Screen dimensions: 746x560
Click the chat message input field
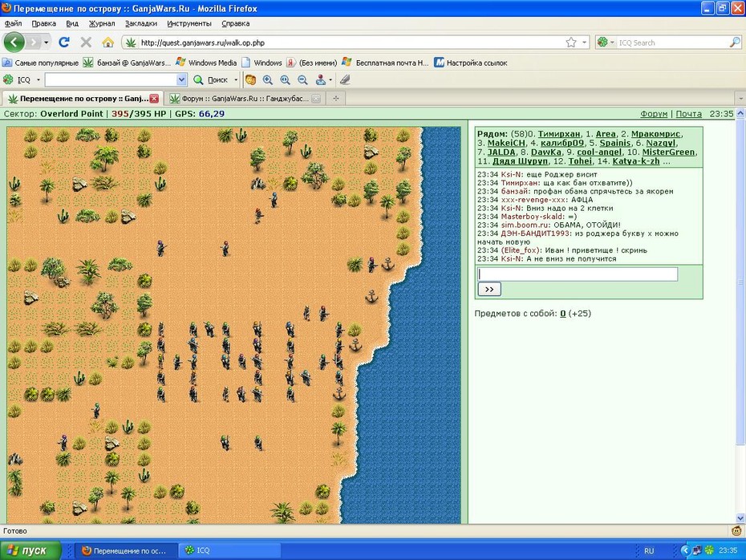(578, 274)
